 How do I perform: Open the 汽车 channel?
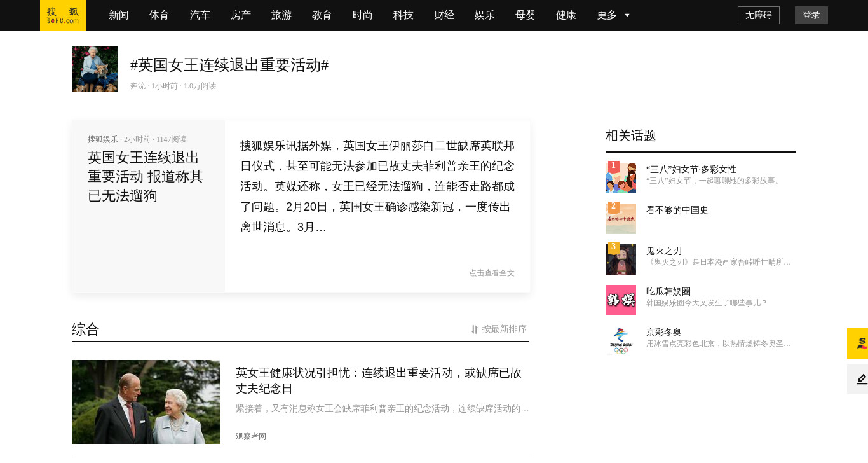(x=200, y=15)
